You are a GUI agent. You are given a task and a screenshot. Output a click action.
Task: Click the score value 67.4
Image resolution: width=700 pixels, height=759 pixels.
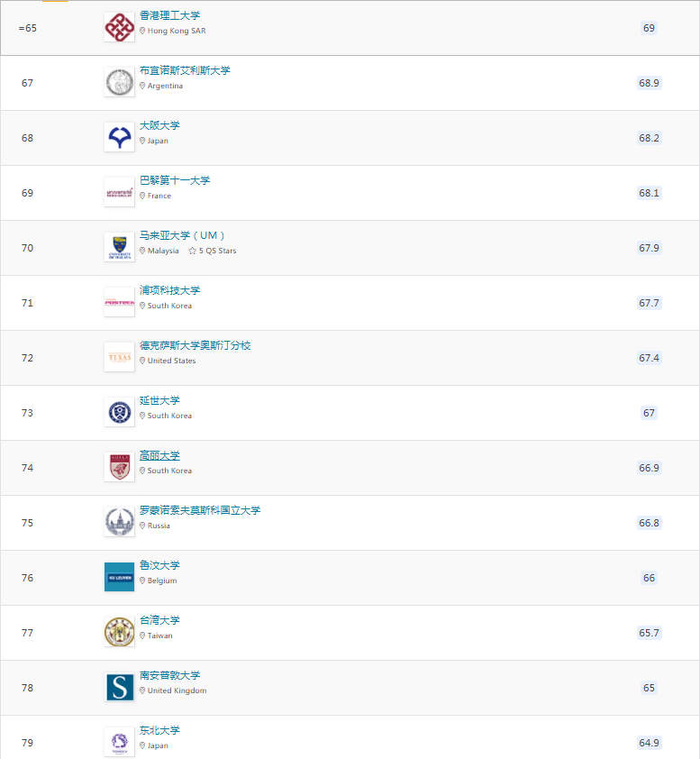point(649,358)
